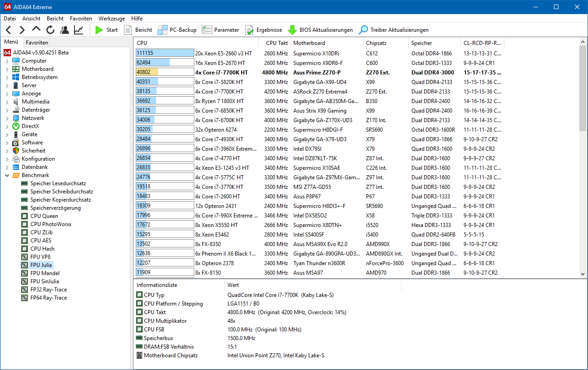Select the Sicherheit shield icon
588x370 pixels.
pyautogui.click(x=16, y=151)
